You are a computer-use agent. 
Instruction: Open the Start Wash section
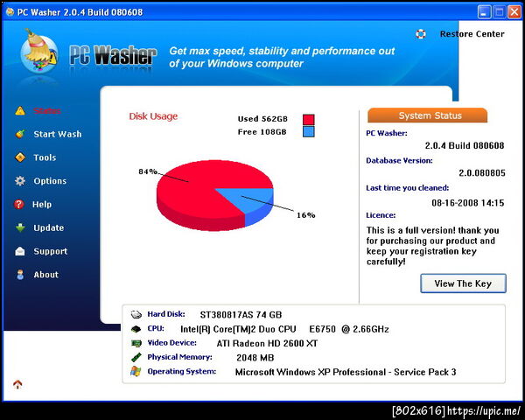coord(58,134)
